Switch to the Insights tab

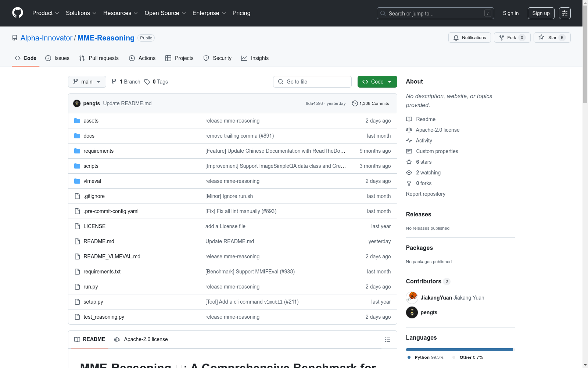255,58
